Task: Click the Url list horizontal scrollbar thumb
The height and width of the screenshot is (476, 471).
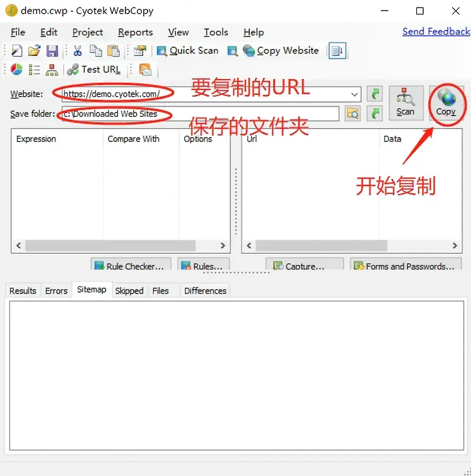Action: click(x=322, y=246)
